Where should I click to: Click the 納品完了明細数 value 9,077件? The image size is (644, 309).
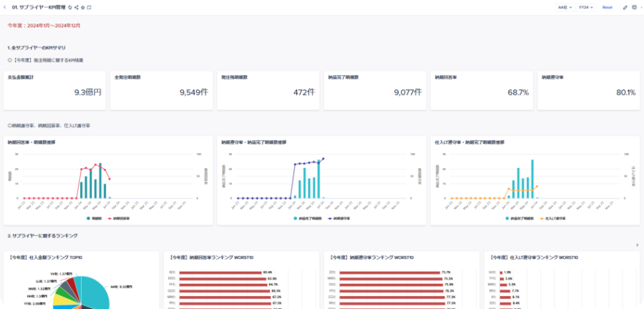(x=408, y=92)
